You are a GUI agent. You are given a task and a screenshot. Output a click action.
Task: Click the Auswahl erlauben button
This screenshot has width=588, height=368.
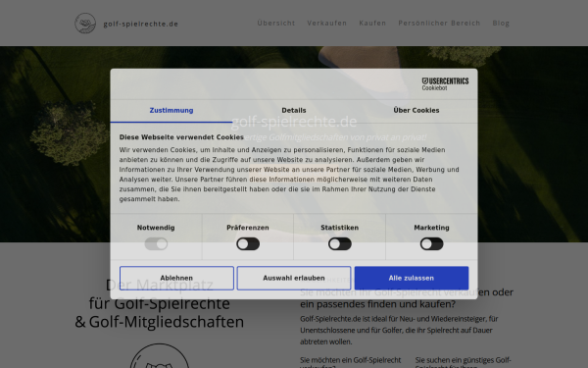(294, 279)
